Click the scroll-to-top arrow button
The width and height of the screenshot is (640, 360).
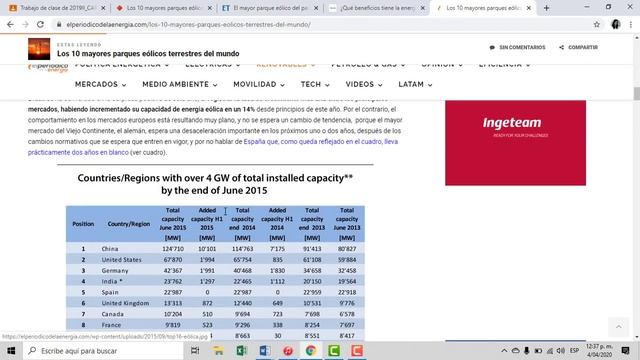tap(619, 327)
